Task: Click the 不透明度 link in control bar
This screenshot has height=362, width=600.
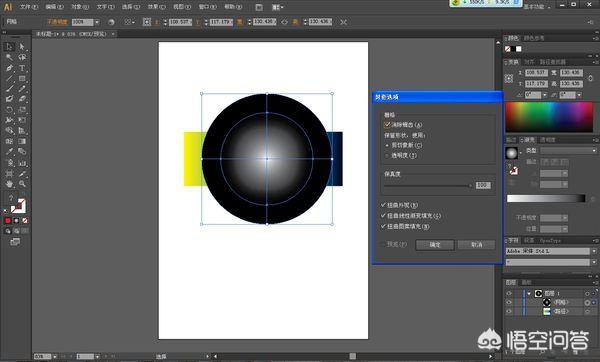Action: (57, 22)
